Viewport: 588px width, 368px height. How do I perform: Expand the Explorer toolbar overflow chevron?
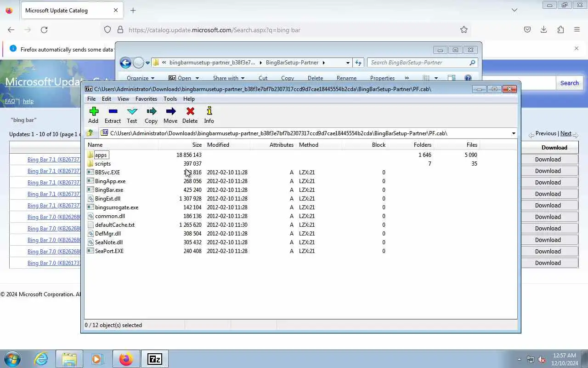(407, 78)
